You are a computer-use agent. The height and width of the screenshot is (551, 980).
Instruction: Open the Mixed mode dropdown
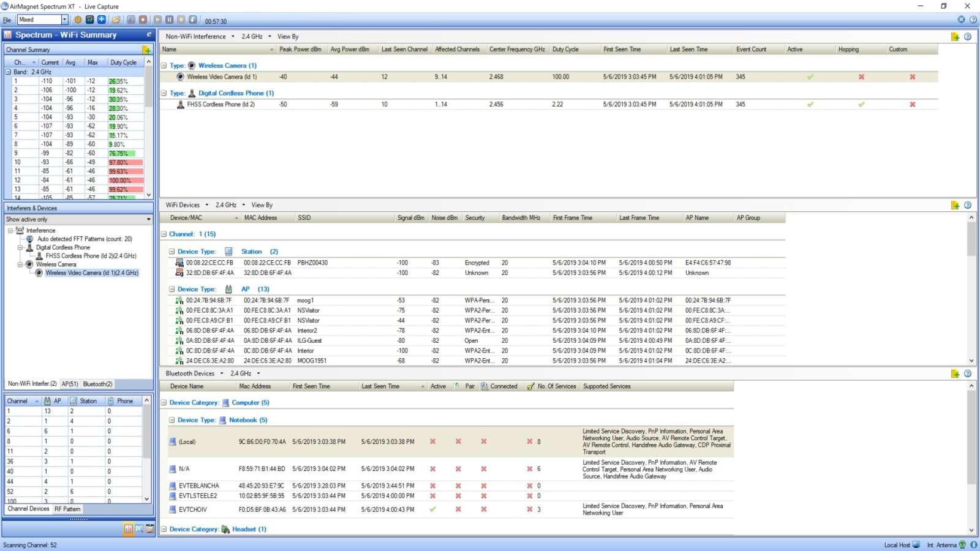coord(64,20)
